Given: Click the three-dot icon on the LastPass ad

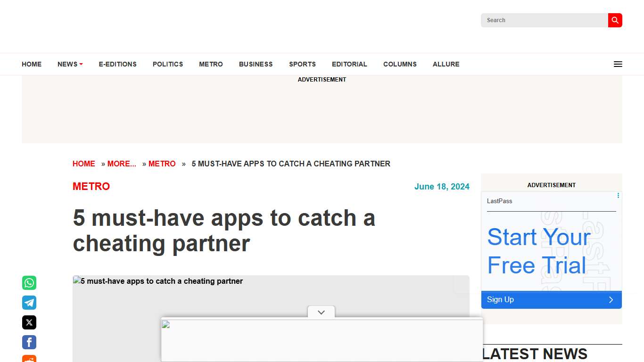Looking at the screenshot, I should (x=618, y=195).
